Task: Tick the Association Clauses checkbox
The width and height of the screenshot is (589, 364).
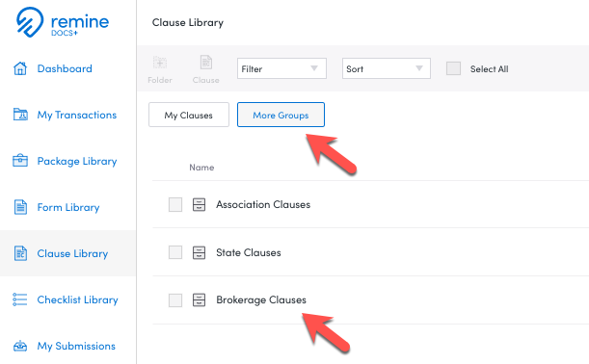Action: tap(175, 204)
